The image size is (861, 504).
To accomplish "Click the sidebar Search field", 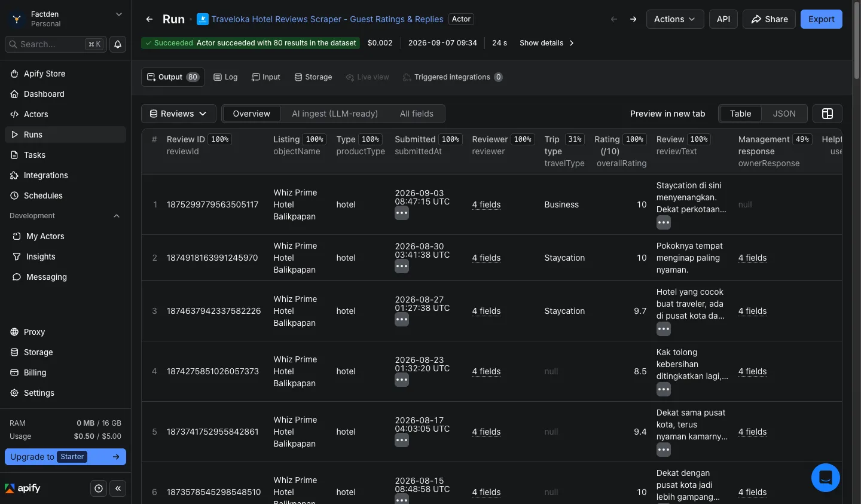I will point(55,44).
